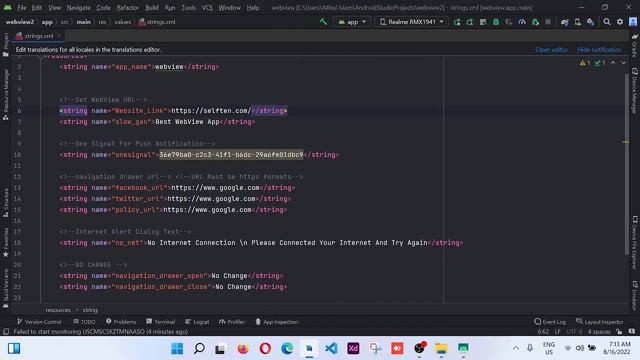The width and height of the screenshot is (640, 360).
Task: Open the VCS menu
Action: click(207, 8)
